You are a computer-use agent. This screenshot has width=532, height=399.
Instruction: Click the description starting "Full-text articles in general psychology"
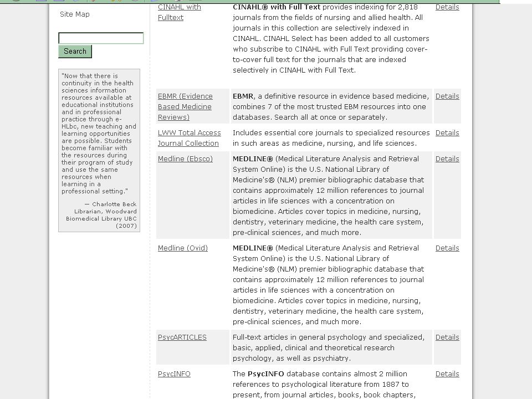click(329, 348)
